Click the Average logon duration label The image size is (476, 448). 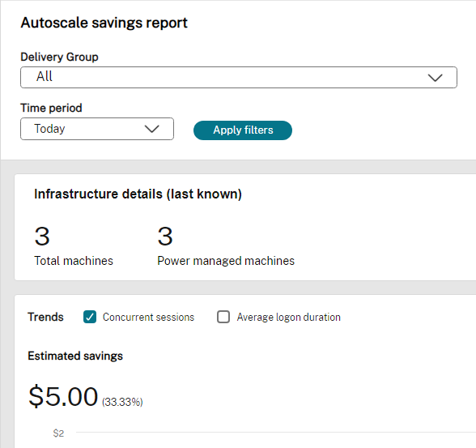[x=289, y=317]
